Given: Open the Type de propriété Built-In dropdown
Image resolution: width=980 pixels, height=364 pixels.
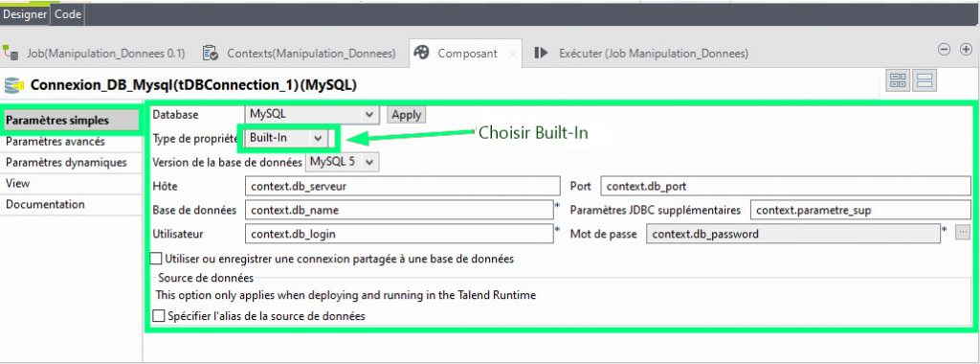Looking at the screenshot, I should tap(285, 138).
